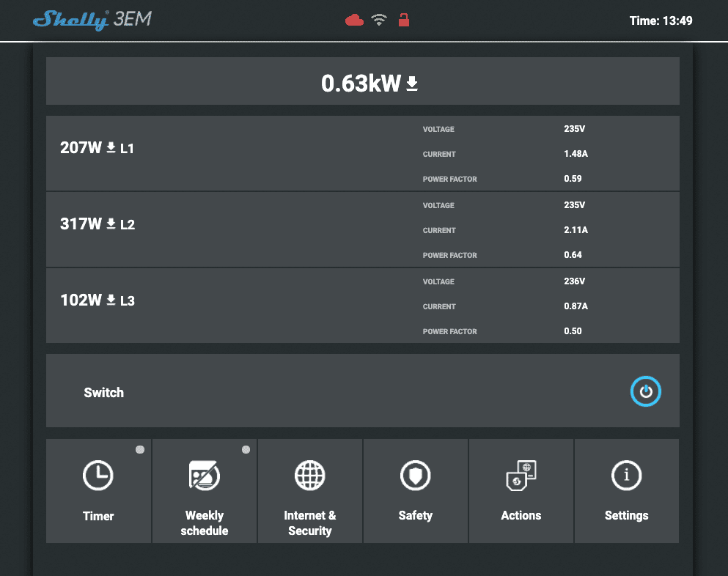Select the Settings label
Viewport: 728px width, 576px height.
point(626,516)
